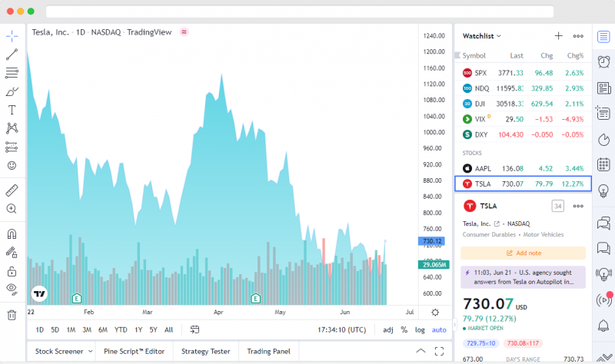Open the economic calendar icon
Viewport: 615px width, 364px height.
[x=603, y=164]
